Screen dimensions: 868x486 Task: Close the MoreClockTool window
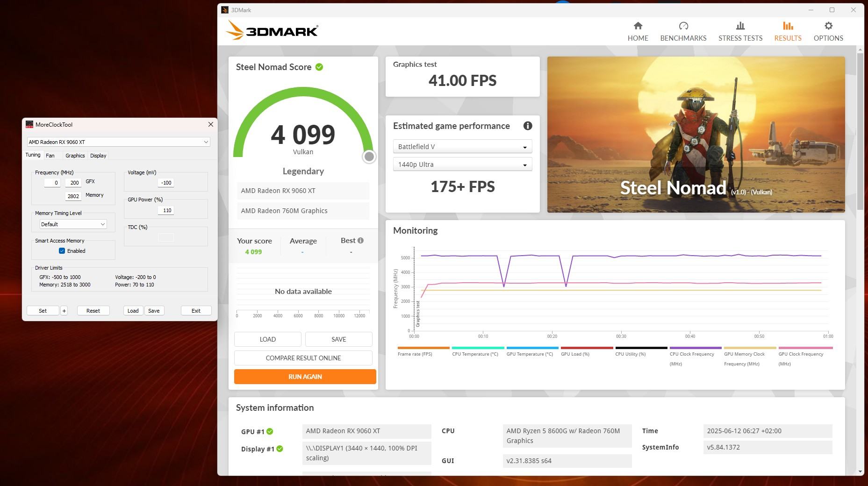coord(210,124)
